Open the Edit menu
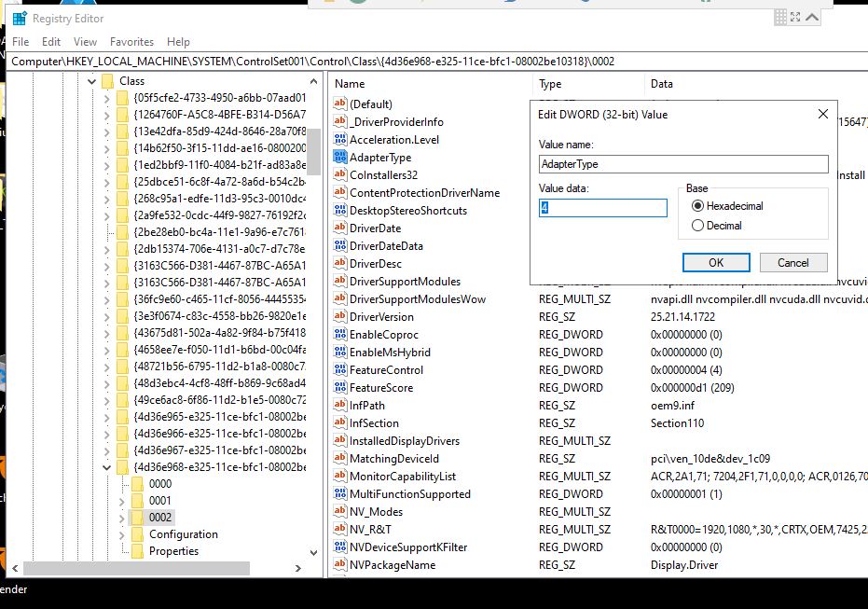Screen dimensions: 868x609 [x=51, y=42]
